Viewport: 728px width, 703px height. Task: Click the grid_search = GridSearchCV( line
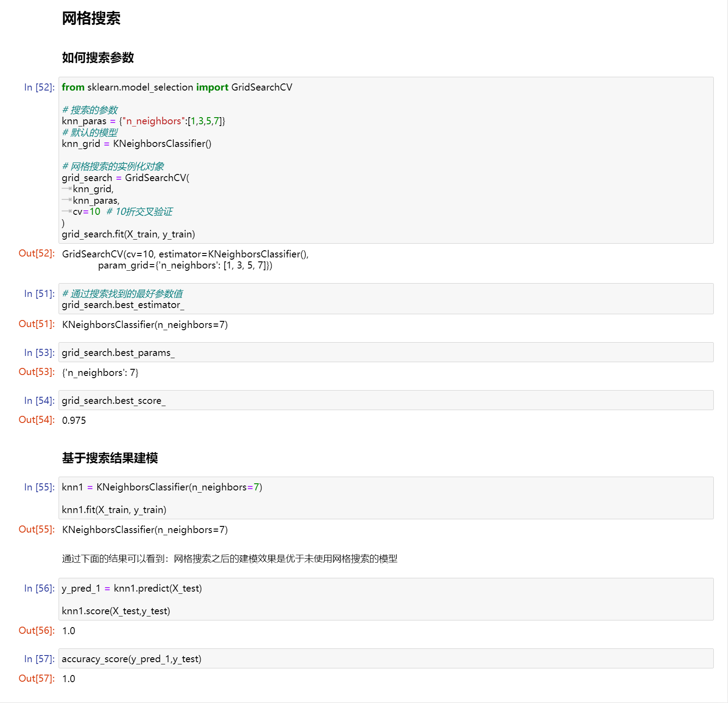126,178
